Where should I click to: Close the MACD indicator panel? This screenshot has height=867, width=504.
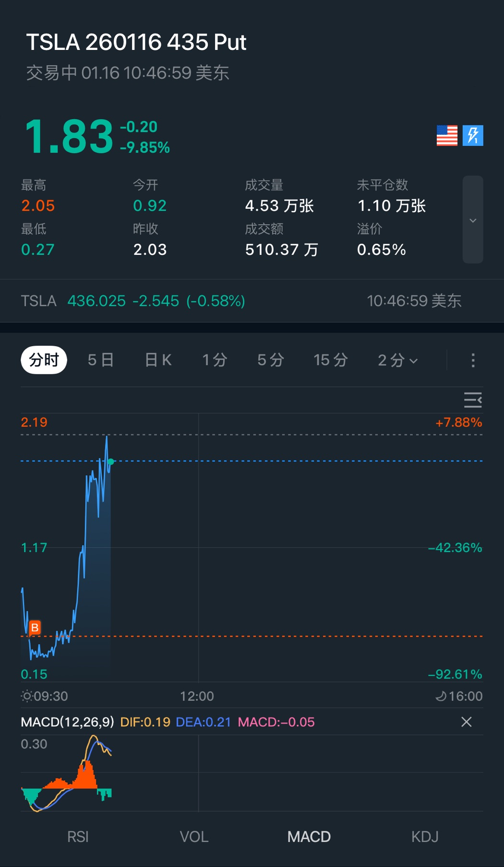466,722
